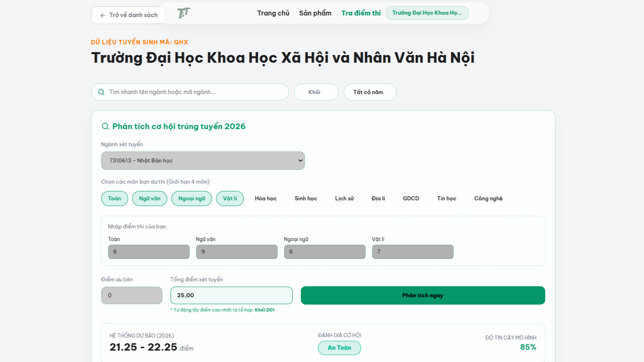The height and width of the screenshot is (362, 644).
Task: Click the Tổng điểm xét tuyển field
Action: pos(231,295)
